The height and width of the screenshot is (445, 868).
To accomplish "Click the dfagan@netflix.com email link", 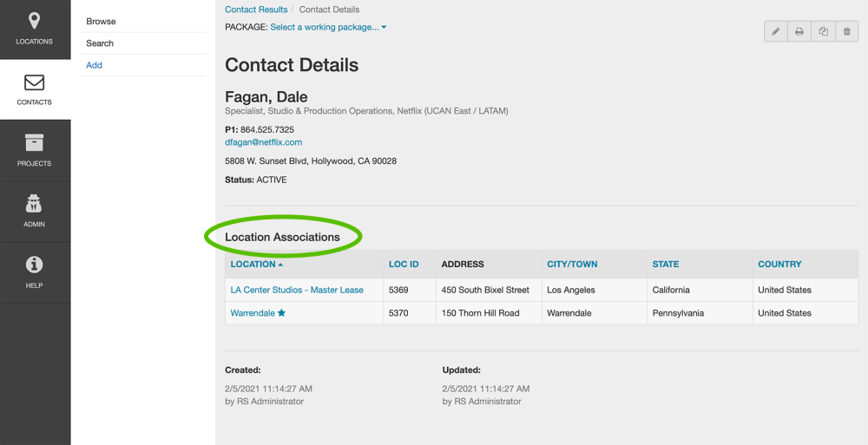I will [x=263, y=142].
